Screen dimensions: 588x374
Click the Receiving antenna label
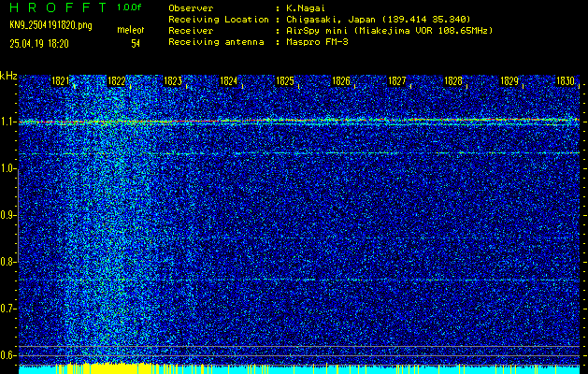point(216,42)
